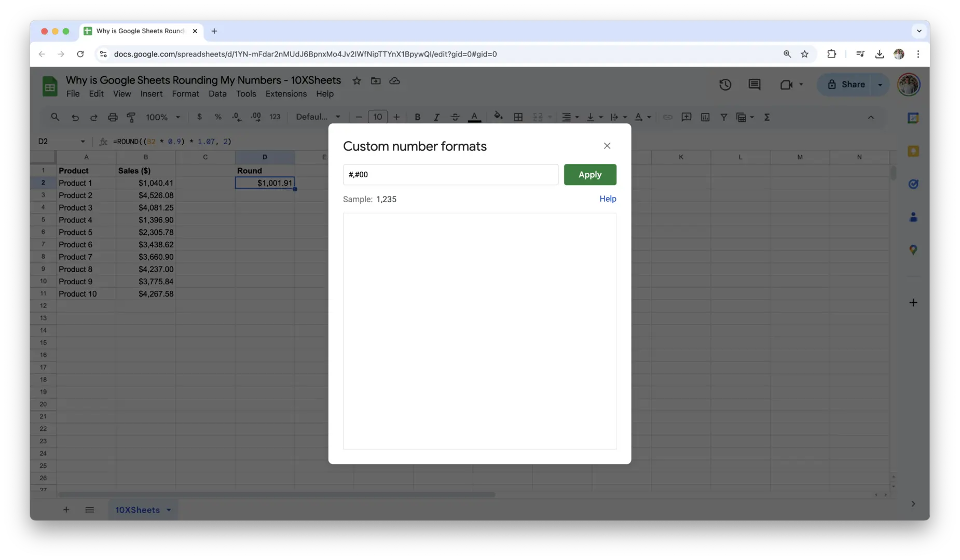960x560 pixels.
Task: Toggle bold formatting in toolbar
Action: [x=417, y=117]
